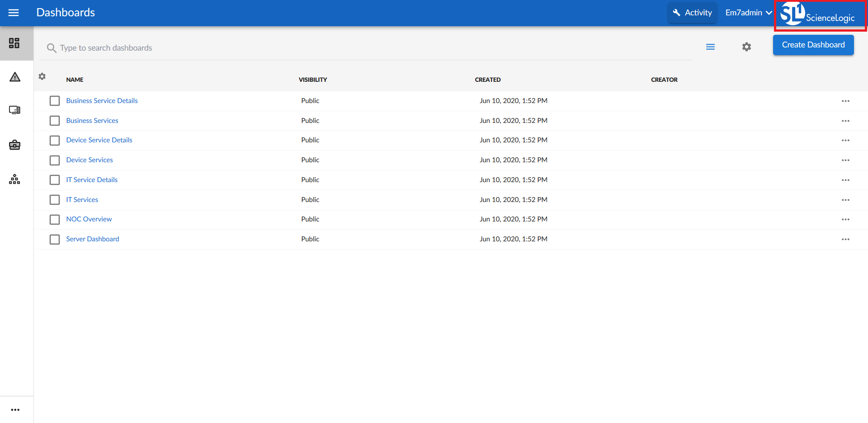This screenshot has width=868, height=423.
Task: Check the Business Service Details checkbox
Action: point(55,101)
